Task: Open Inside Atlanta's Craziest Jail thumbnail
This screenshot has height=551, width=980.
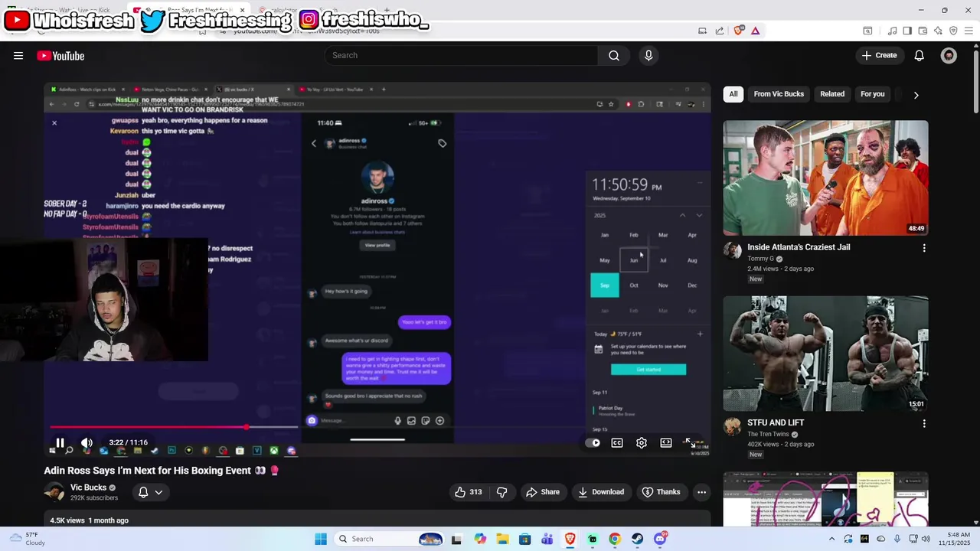Action: [825, 178]
